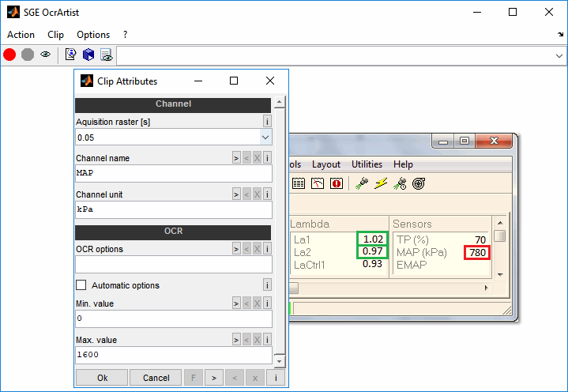The image size is (568, 392).
Task: Show info for Automatic options
Action: 267,285
